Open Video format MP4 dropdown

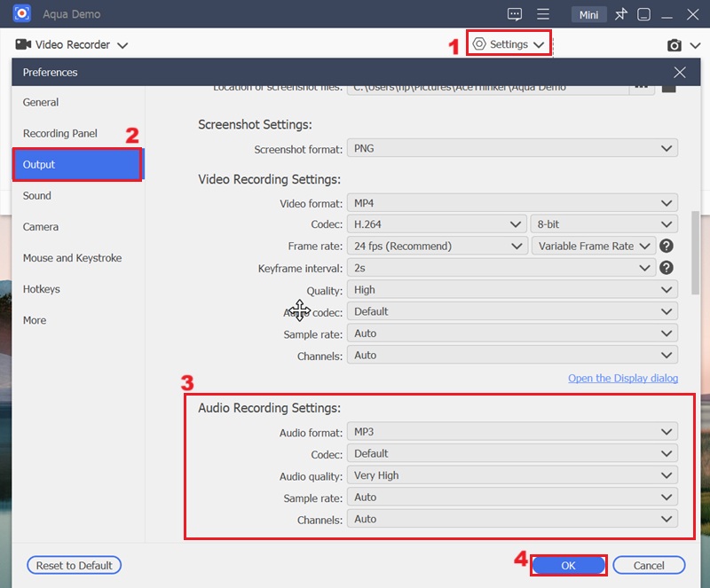512,203
